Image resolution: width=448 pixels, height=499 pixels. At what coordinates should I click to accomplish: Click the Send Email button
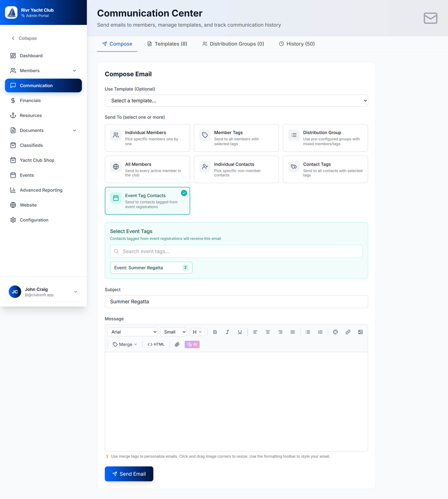coord(129,474)
